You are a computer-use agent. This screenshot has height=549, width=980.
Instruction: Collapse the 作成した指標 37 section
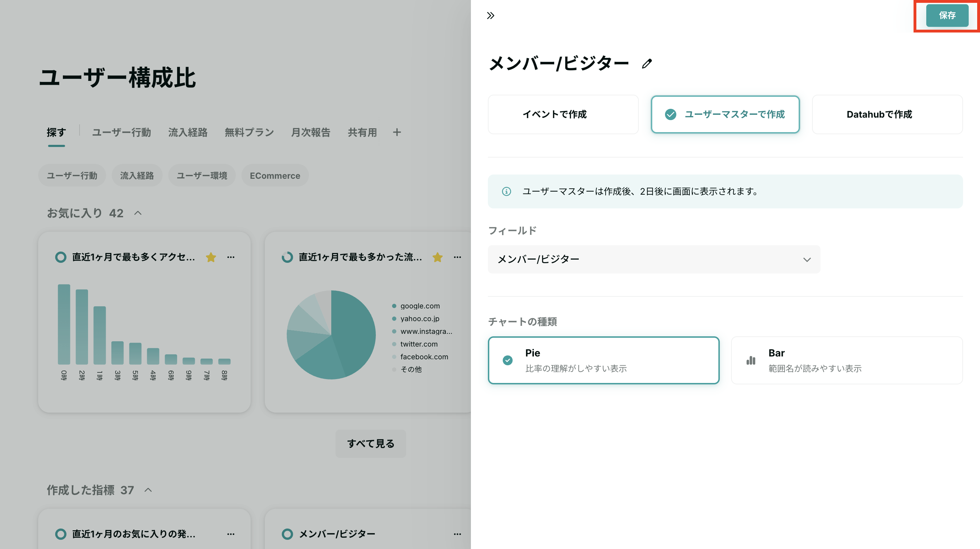click(148, 490)
